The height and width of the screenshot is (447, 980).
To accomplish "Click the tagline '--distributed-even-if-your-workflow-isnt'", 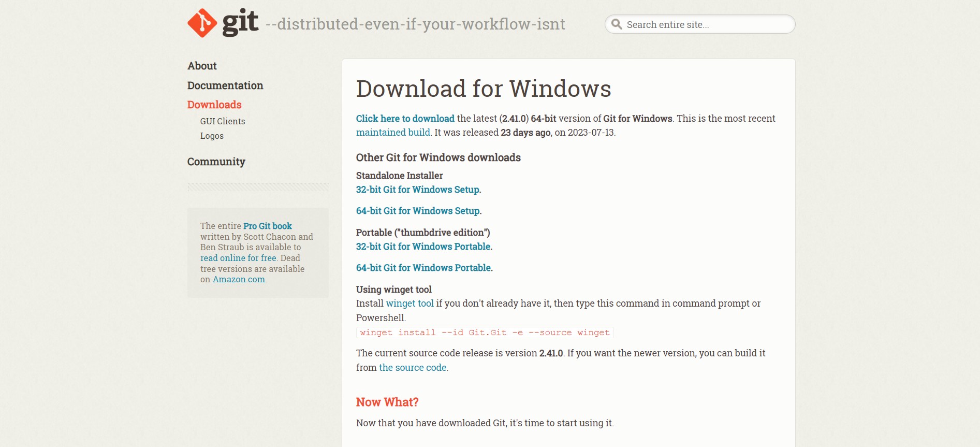I will point(415,24).
